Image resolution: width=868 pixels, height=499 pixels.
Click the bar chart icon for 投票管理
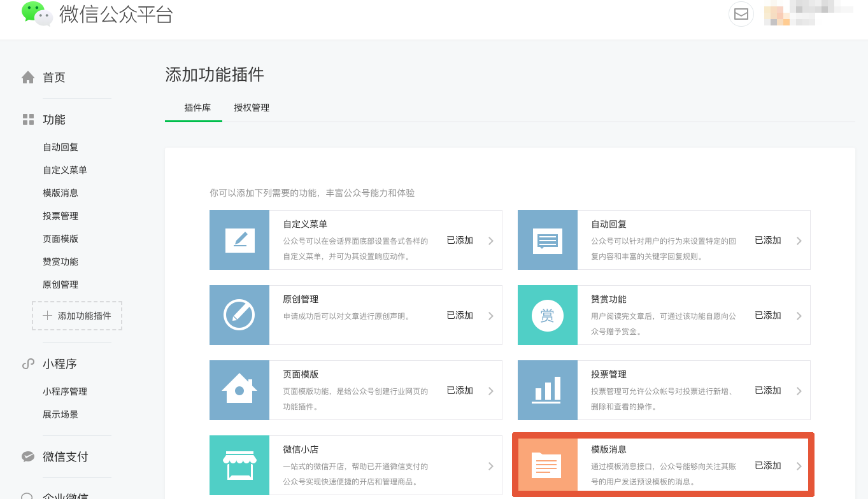[547, 390]
